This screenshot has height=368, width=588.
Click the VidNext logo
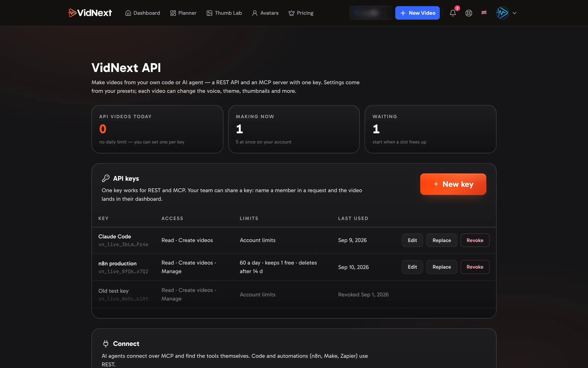[90, 13]
